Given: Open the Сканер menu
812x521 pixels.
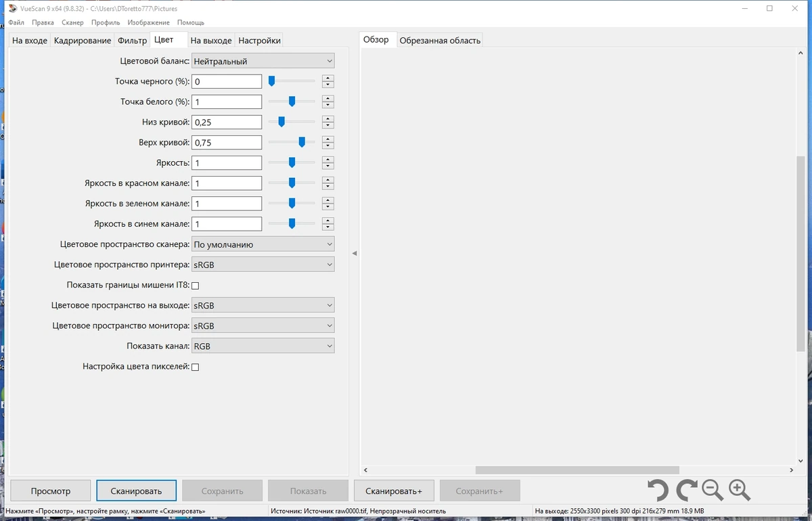Looking at the screenshot, I should point(72,22).
